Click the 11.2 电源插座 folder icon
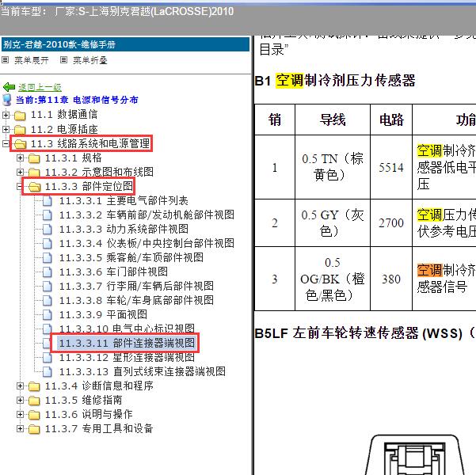 [x=20, y=130]
